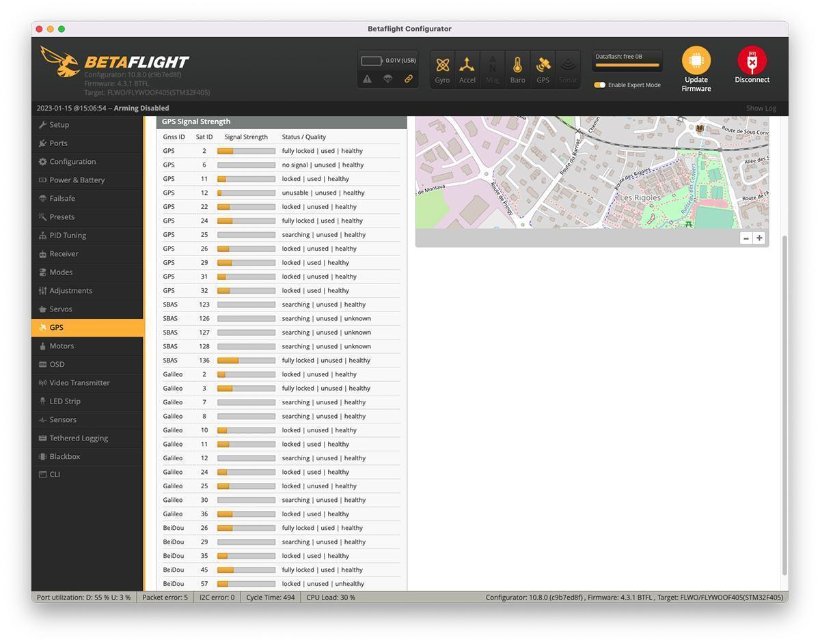This screenshot has width=820, height=644.
Task: Click the right vertical scrollbar
Action: tap(784, 404)
